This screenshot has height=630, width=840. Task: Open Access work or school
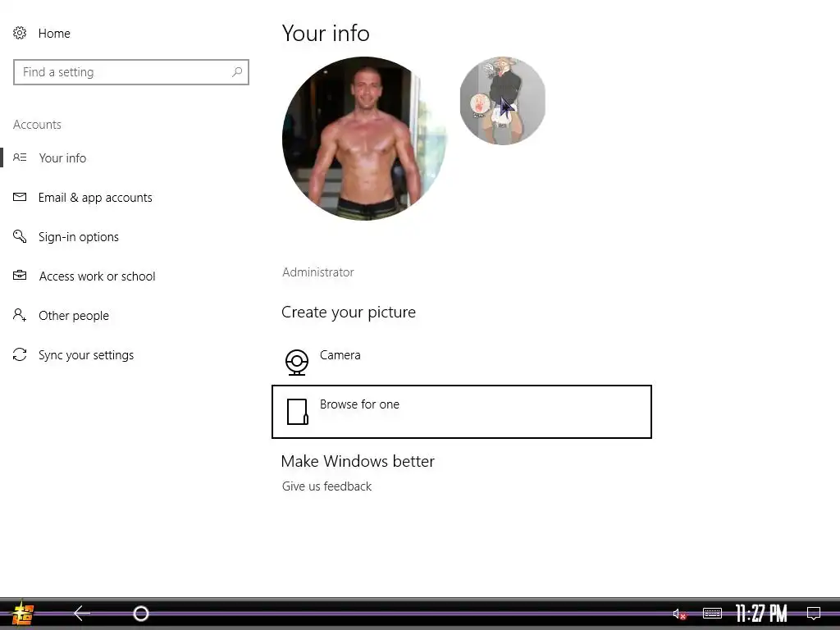coord(98,276)
